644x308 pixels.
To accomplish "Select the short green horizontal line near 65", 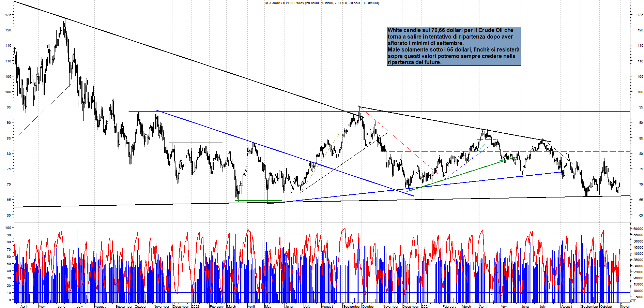I will [x=258, y=201].
